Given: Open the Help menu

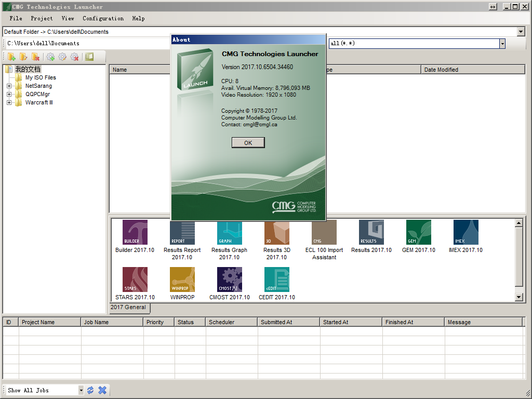Looking at the screenshot, I should [x=138, y=18].
